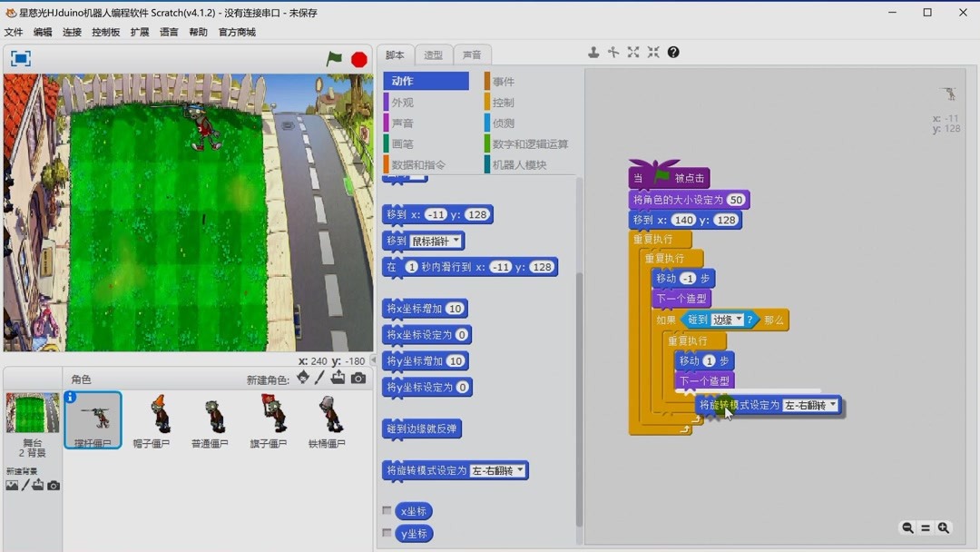Enable the x坐标 stage display checkbox
Viewport: 980px width, 552px height.
point(387,510)
